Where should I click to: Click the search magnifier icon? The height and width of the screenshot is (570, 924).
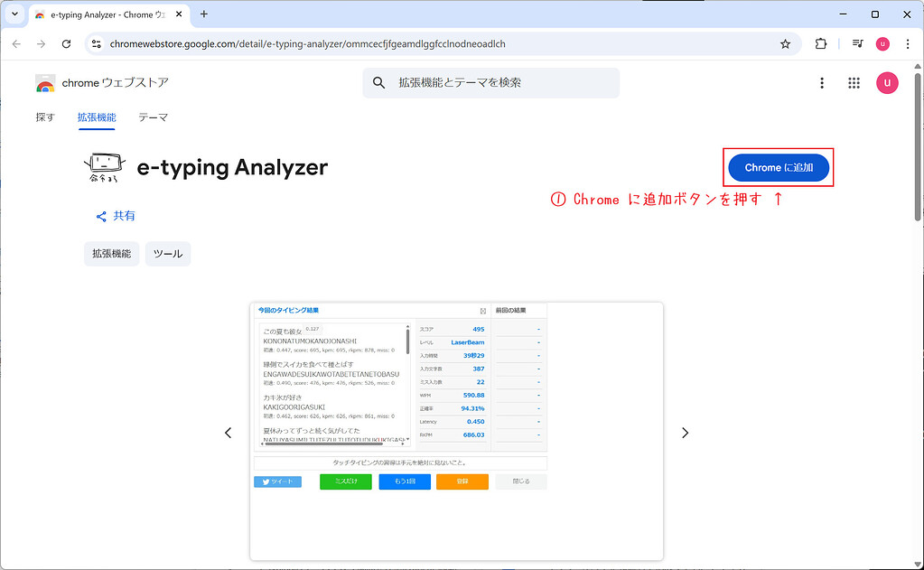pyautogui.click(x=378, y=82)
